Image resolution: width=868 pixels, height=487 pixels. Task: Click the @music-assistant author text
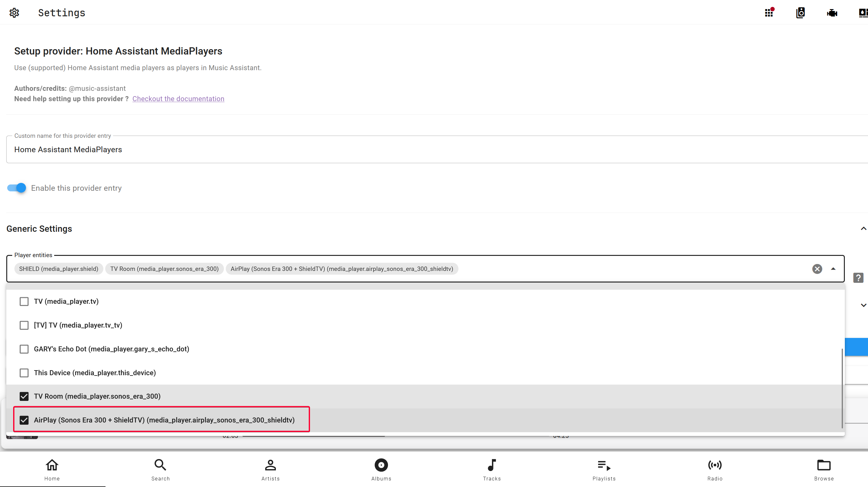point(97,88)
